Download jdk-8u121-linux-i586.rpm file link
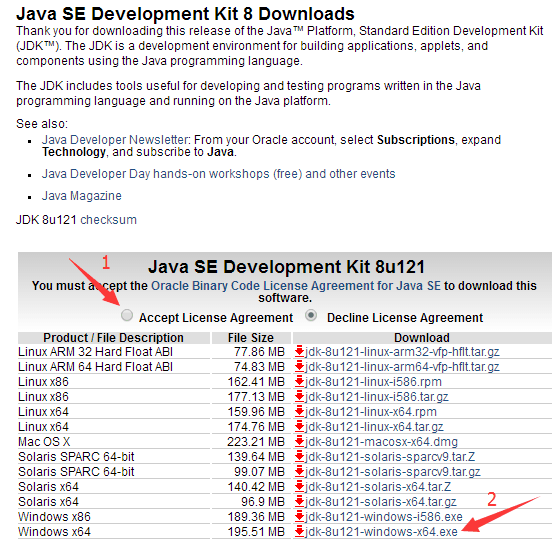The image size is (559, 549). (373, 382)
